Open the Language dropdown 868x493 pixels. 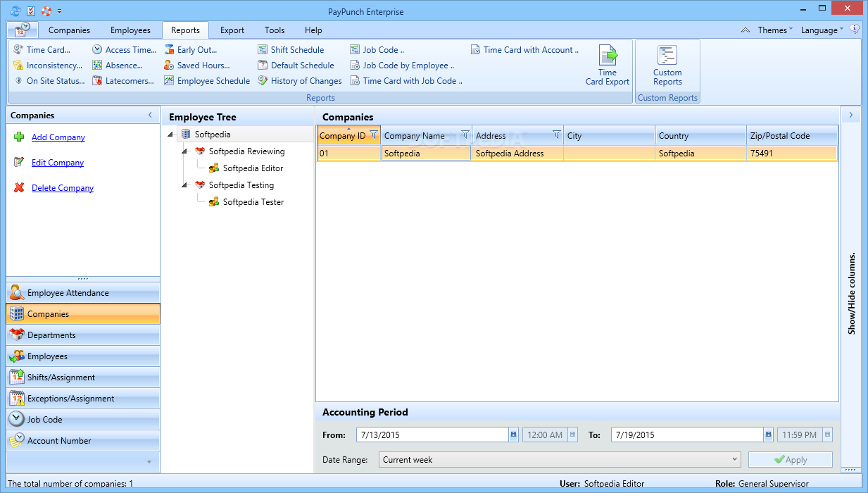[x=822, y=30]
